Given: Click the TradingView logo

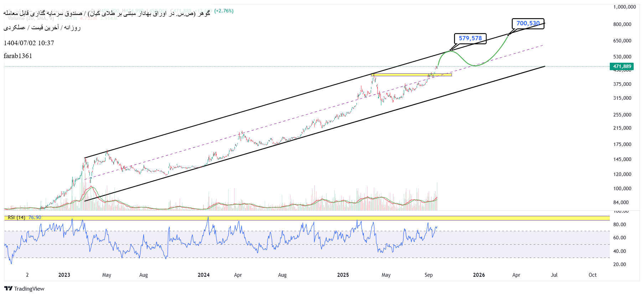Looking at the screenshot, I should tap(24, 289).
